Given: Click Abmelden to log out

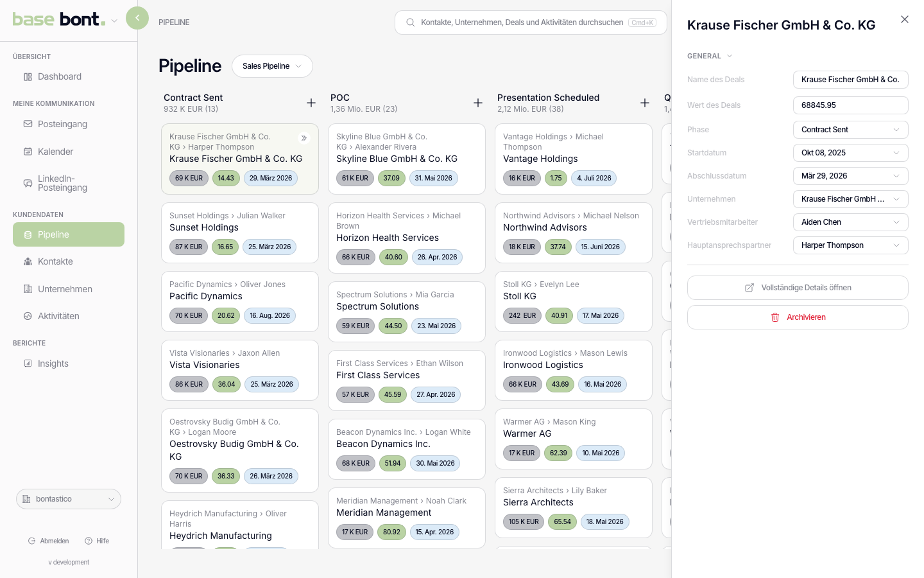Looking at the screenshot, I should click(49, 541).
